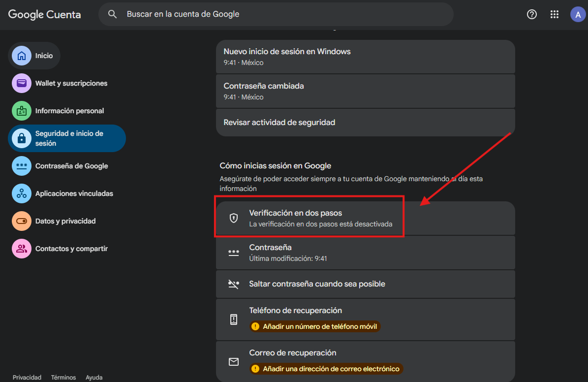Open Nuevo inicio de sesión en Windows entry
Screen dimensions: 588x382
[x=365, y=57]
